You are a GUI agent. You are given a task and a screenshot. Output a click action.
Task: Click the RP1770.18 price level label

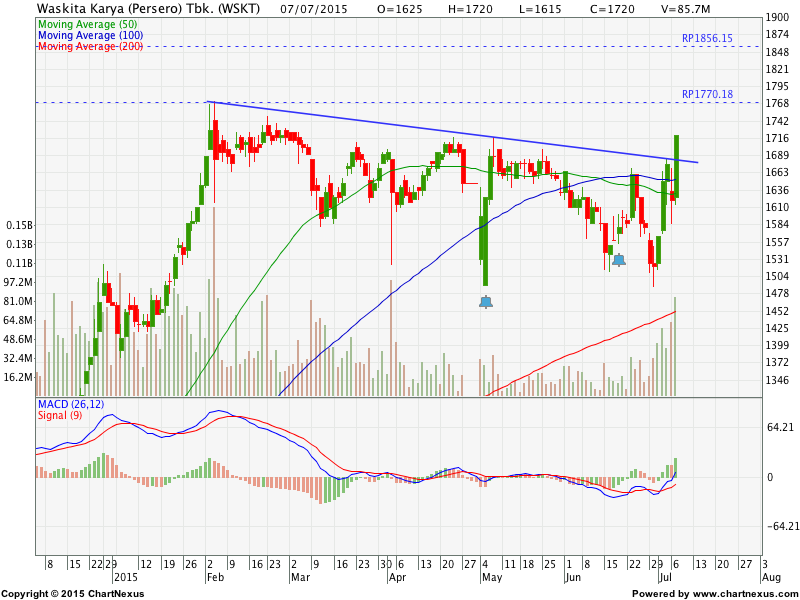[x=707, y=95]
